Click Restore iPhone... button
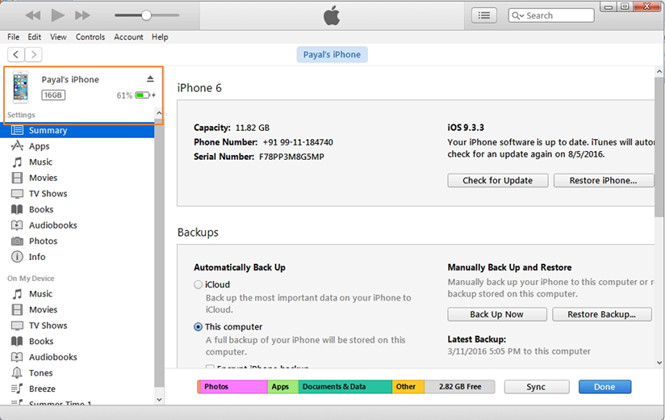 [603, 180]
